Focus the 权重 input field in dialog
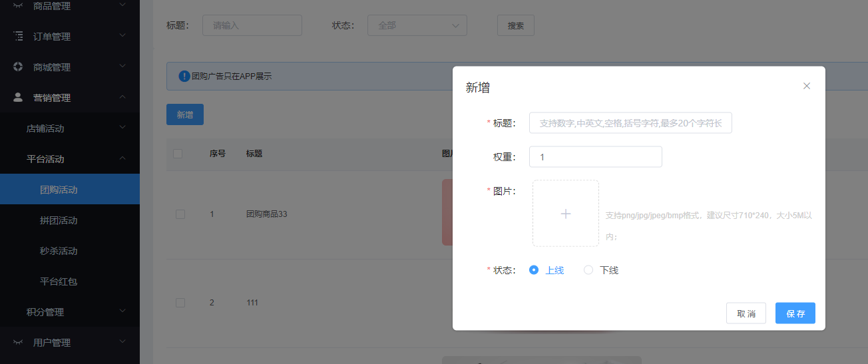This screenshot has width=868, height=364. pos(595,157)
